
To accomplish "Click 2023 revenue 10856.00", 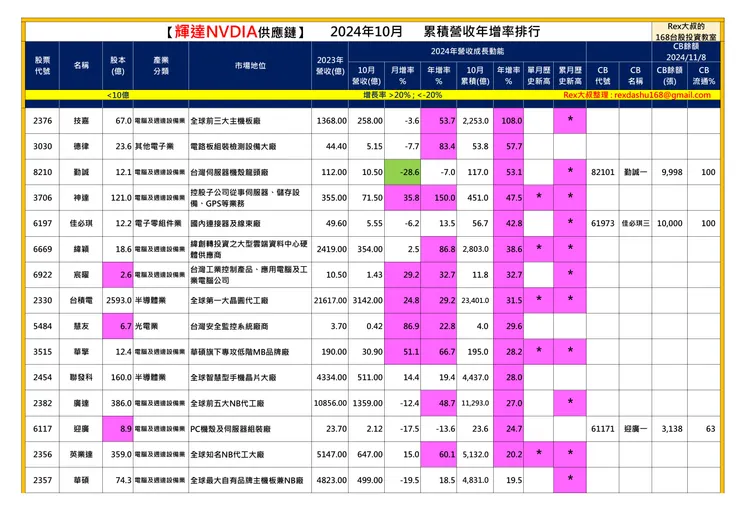I will tap(330, 403).
